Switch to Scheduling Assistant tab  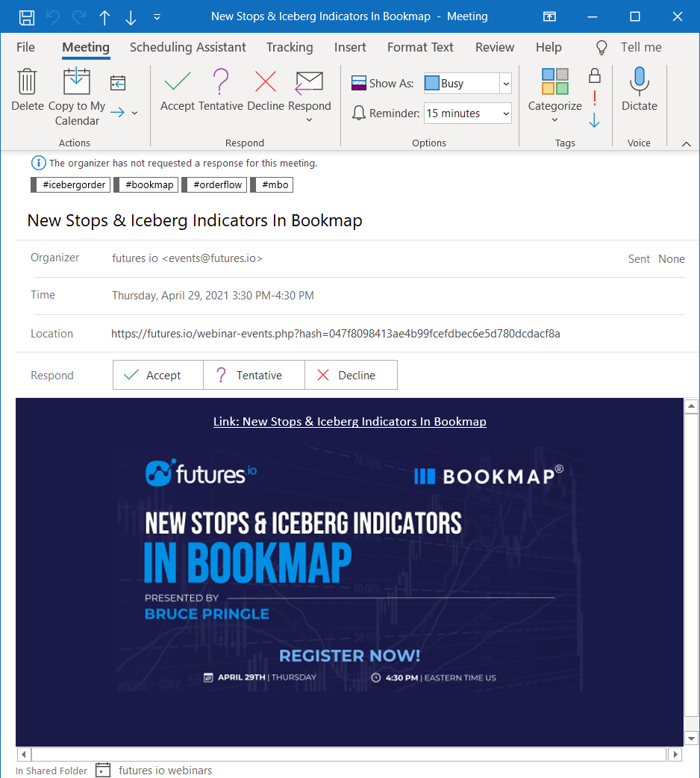187,47
